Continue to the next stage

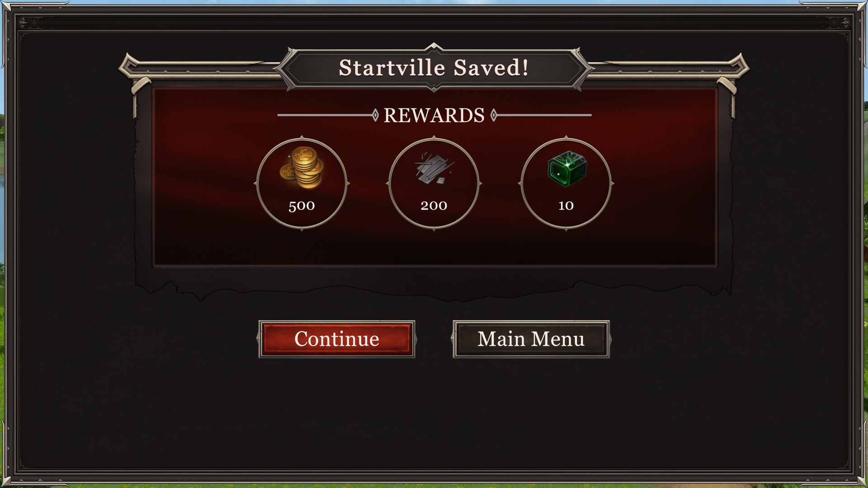[x=337, y=339]
